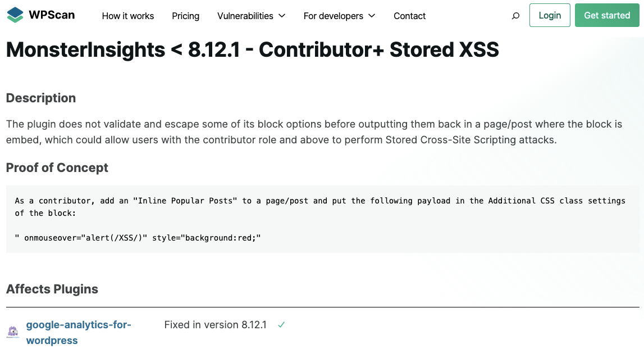Open the search magnifier icon

coord(515,16)
